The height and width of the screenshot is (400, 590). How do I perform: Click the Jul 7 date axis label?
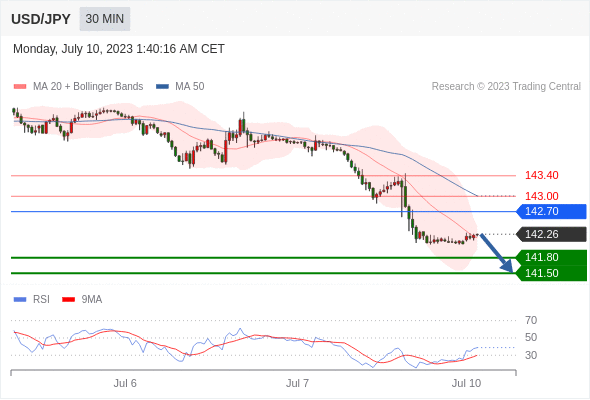[x=297, y=383]
